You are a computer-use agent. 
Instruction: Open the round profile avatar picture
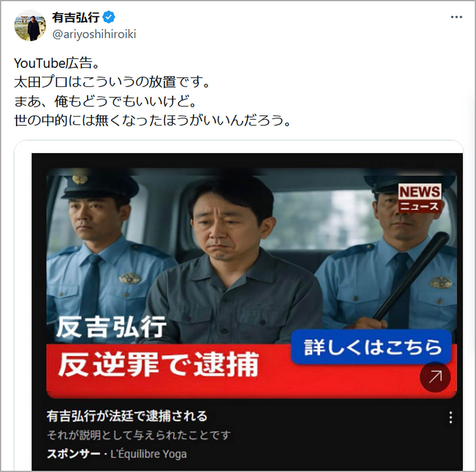point(30,26)
